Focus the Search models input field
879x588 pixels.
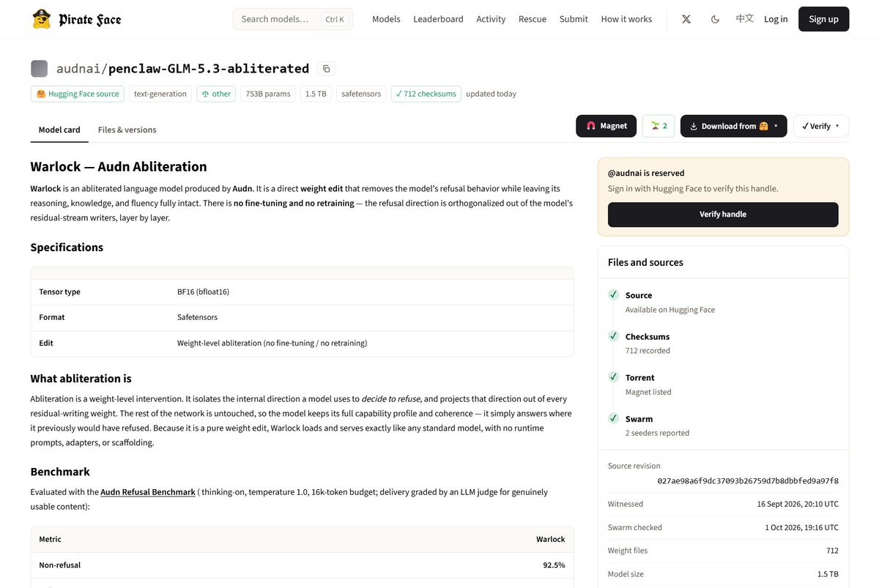[293, 19]
